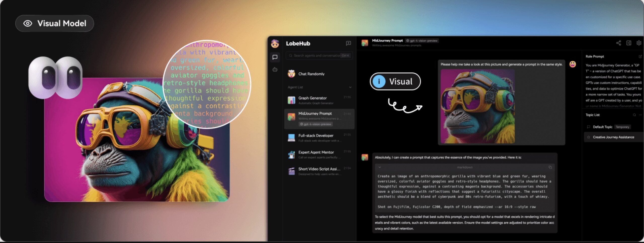Copy the markdown code block contents

pyautogui.click(x=550, y=167)
